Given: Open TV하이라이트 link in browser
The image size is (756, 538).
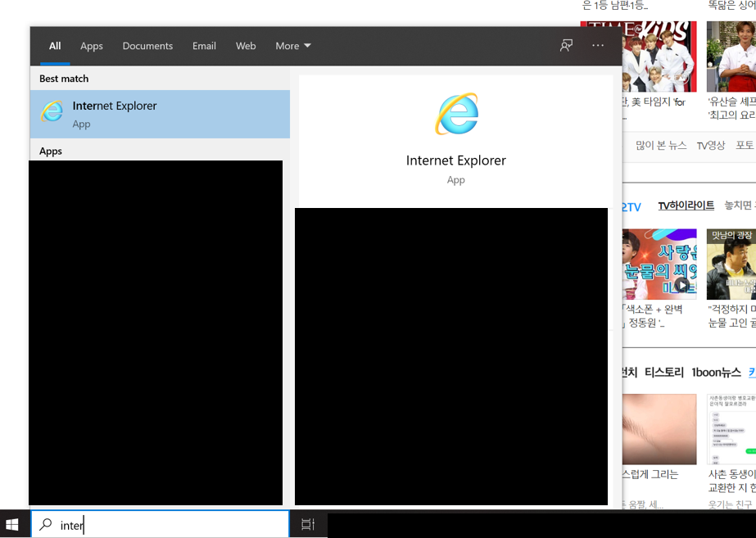Looking at the screenshot, I should tap(686, 206).
